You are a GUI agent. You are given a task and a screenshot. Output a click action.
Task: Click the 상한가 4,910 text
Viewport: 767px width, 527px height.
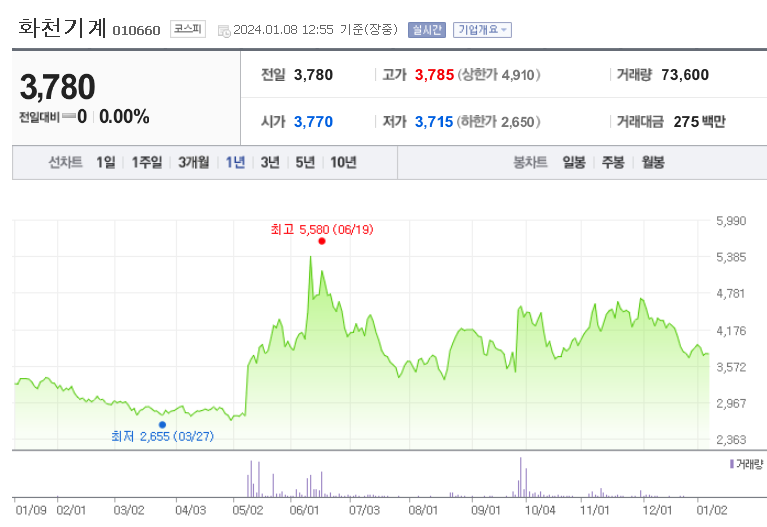click(x=499, y=75)
